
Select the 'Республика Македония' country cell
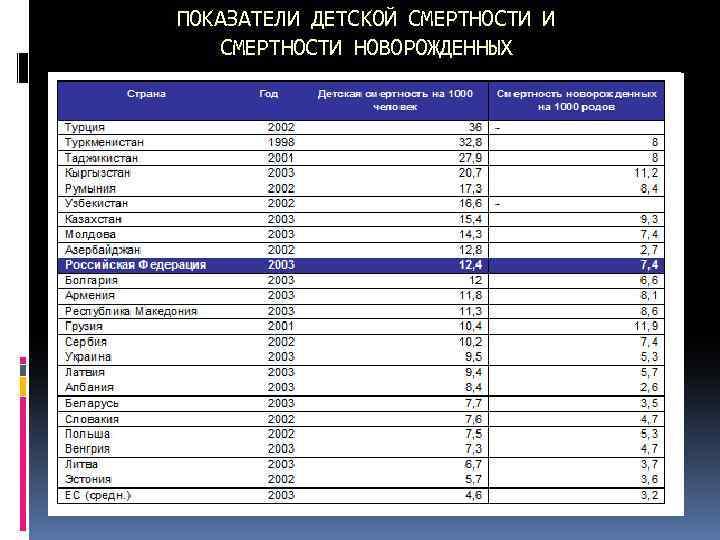tap(131, 311)
